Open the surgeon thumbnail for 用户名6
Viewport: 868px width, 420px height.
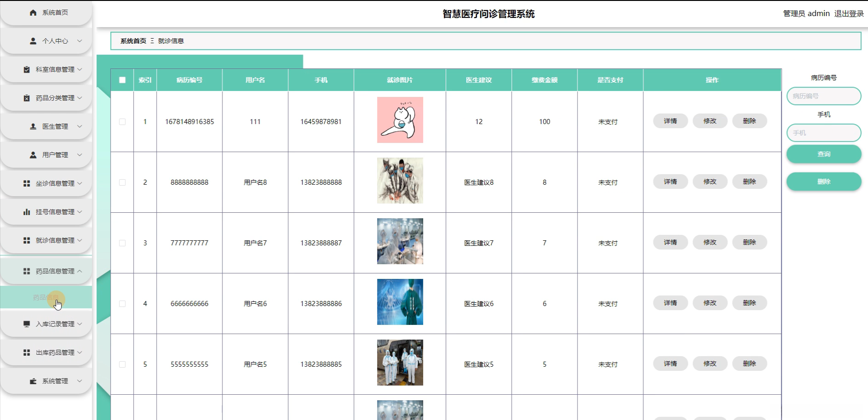(400, 302)
